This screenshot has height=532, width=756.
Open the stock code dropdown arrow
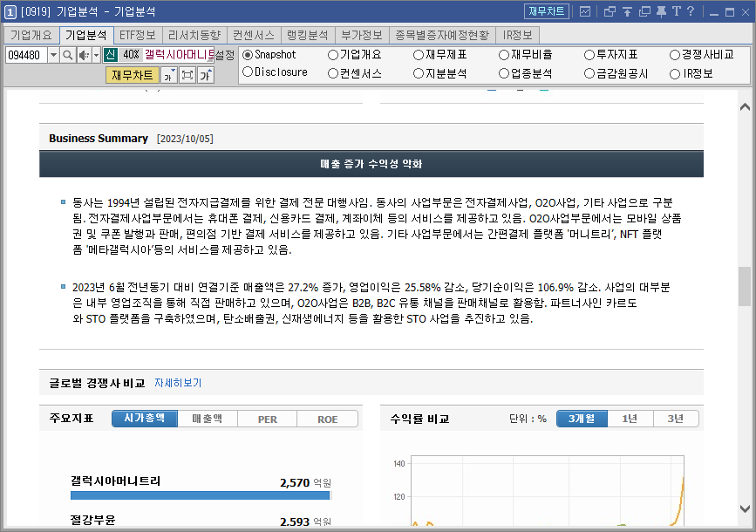53,56
